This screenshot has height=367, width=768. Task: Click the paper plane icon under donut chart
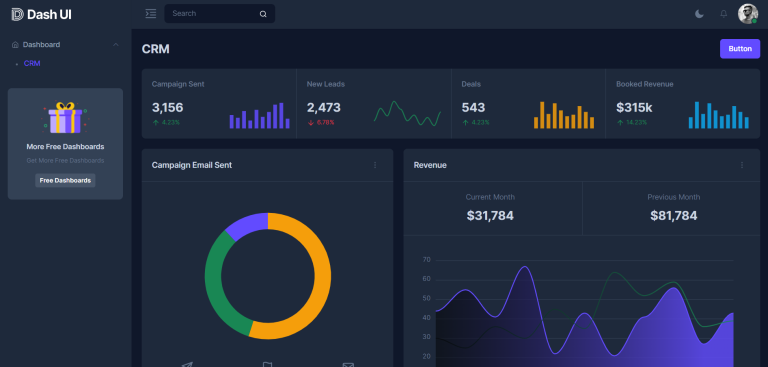(187, 365)
